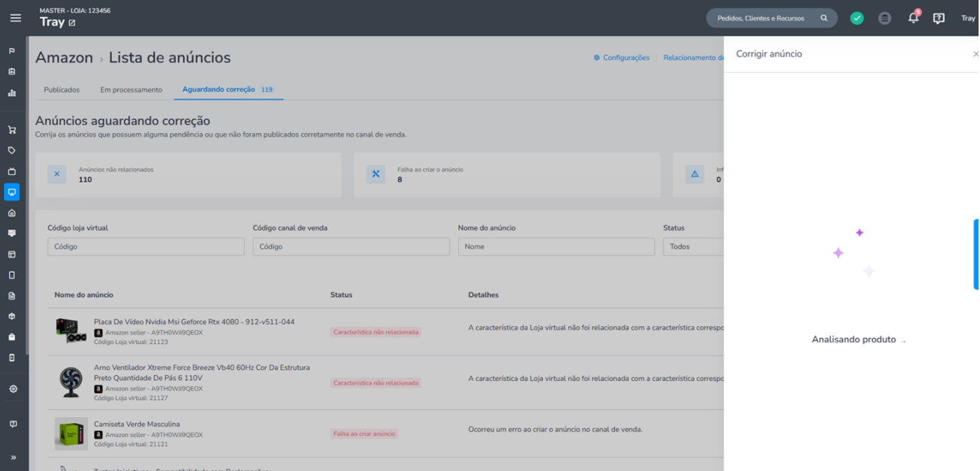Open the settings gear in sidebar
Viewport: 980px width, 471px height.
(13, 389)
